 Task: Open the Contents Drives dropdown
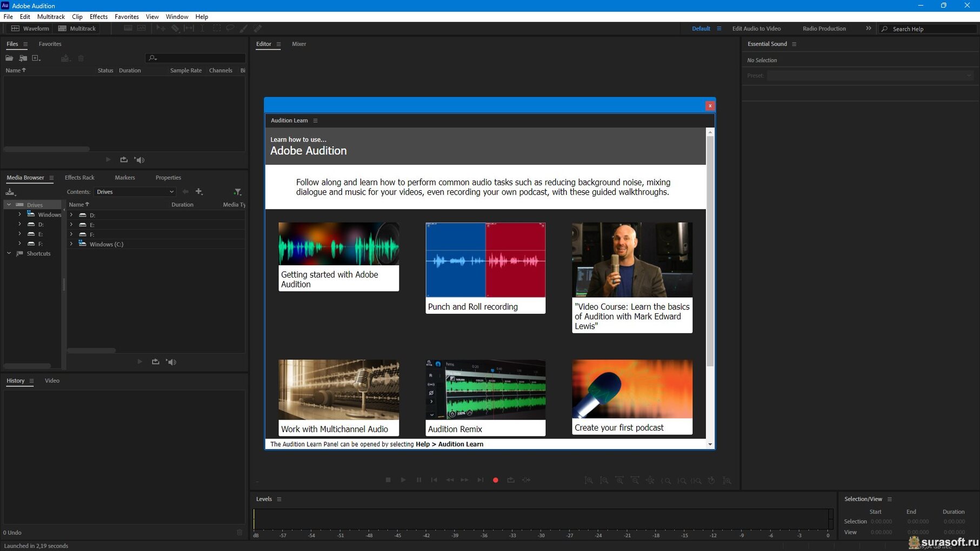pos(135,192)
